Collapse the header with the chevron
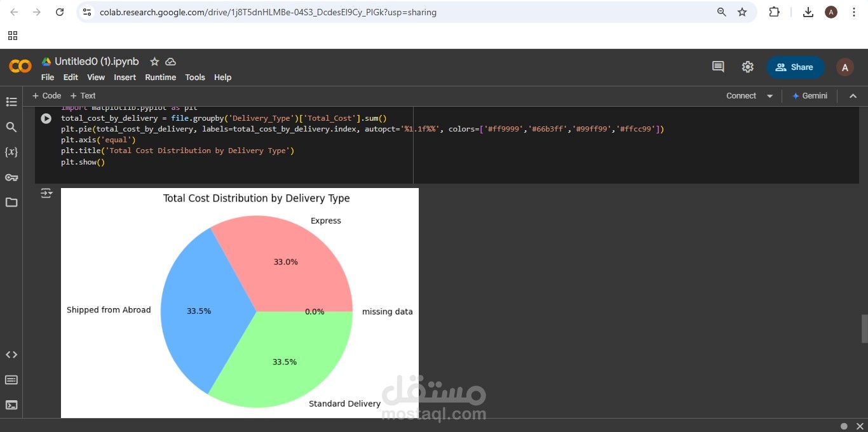 (x=853, y=96)
